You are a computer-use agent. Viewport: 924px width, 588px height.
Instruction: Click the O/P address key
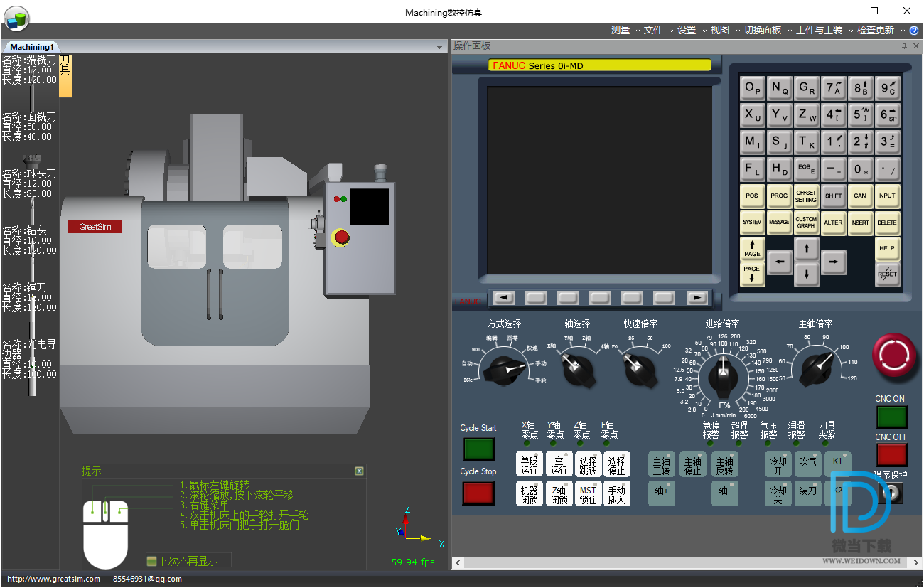pyautogui.click(x=752, y=89)
